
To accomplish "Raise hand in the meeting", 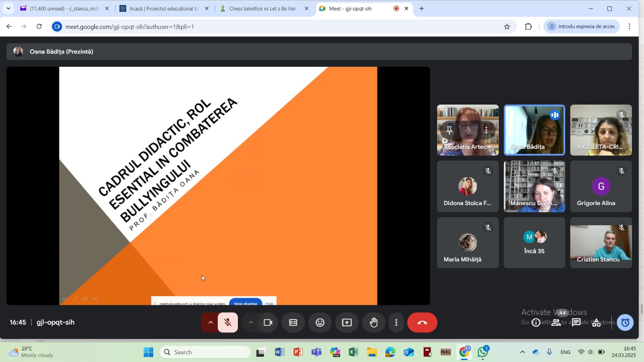I will click(374, 323).
